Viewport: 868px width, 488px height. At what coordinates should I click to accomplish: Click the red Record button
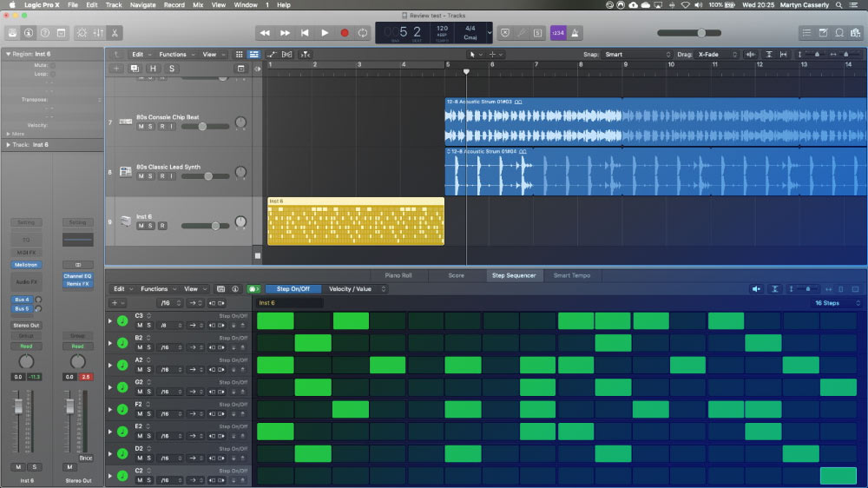click(x=345, y=33)
